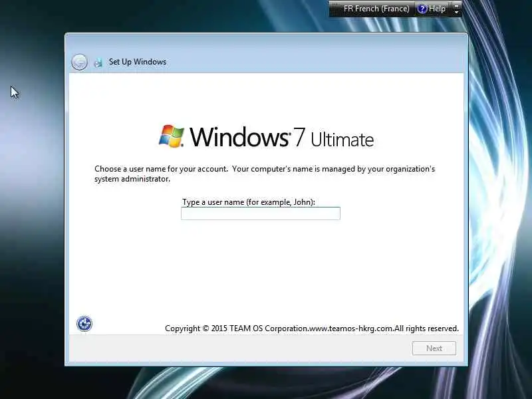Click the "Set Up Windows" title text
The image size is (532, 399).
[x=138, y=62]
